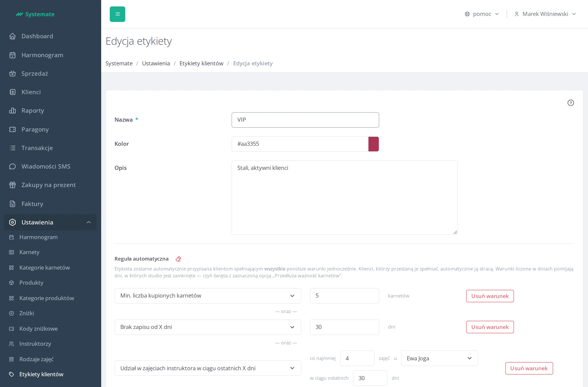Open the Marek Wiśniewski user menu
The width and height of the screenshot is (588, 387).
[545, 14]
